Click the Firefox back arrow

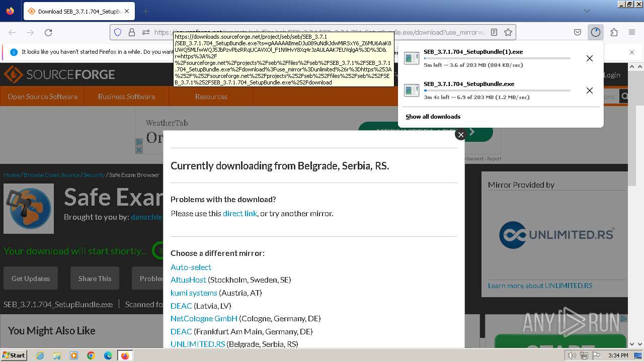(12, 32)
